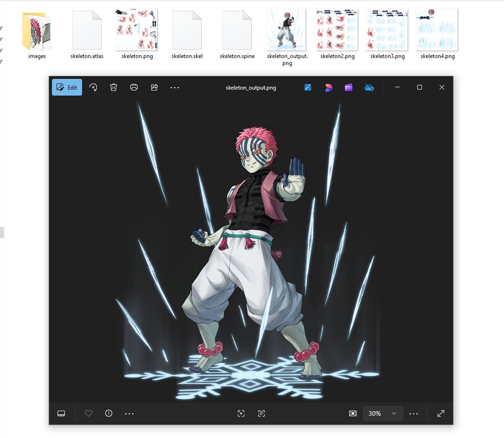Open the image in Paint
This screenshot has width=504, height=438.
[308, 87]
